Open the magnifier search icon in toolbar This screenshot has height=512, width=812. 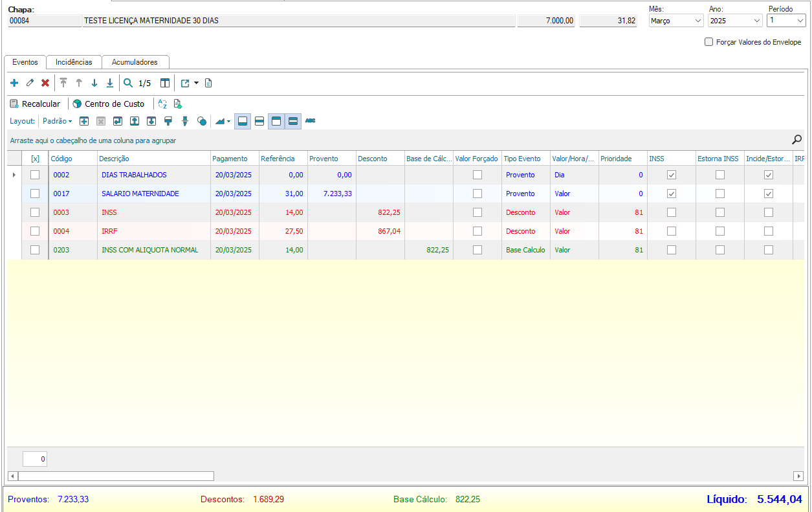[x=128, y=83]
